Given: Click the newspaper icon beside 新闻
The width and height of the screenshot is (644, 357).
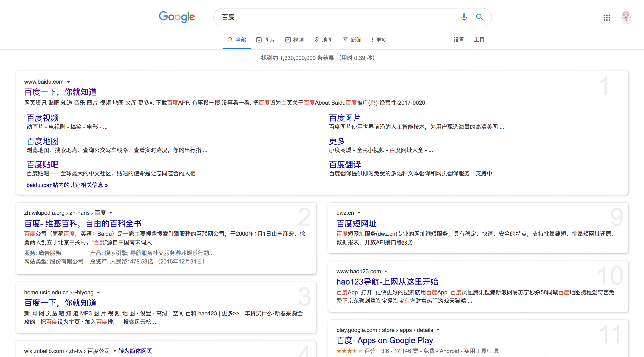Looking at the screenshot, I should pyautogui.click(x=345, y=40).
